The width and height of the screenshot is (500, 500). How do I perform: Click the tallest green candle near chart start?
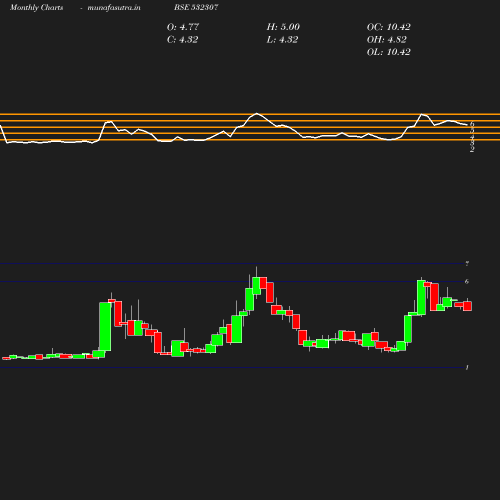105,326
